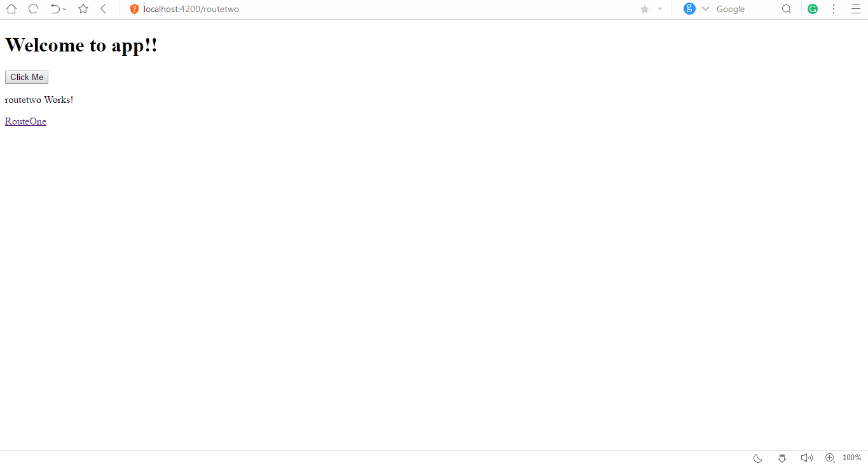The width and height of the screenshot is (868, 464).
Task: Follow the RouteOne link
Action: pyautogui.click(x=25, y=121)
